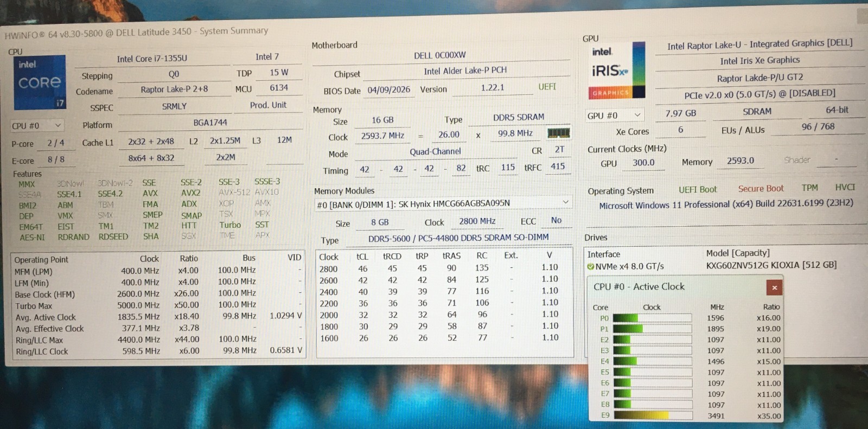Click the TPM indicator
Viewport: 868px width, 429px height.
click(x=809, y=188)
